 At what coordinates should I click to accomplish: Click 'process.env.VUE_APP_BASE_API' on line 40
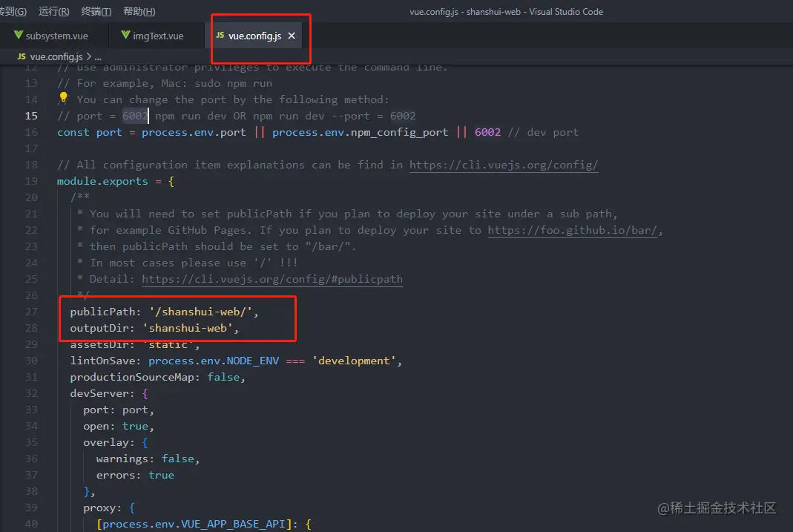(x=194, y=525)
